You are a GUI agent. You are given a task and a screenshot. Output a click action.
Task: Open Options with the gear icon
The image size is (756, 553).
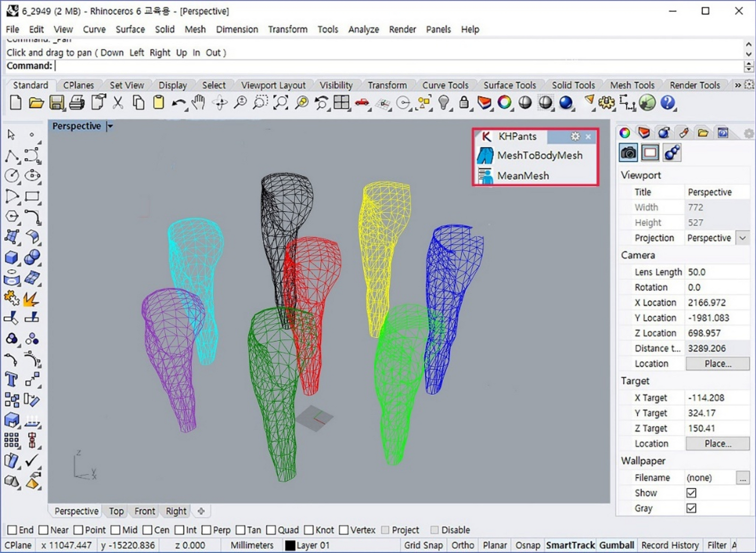pos(606,102)
